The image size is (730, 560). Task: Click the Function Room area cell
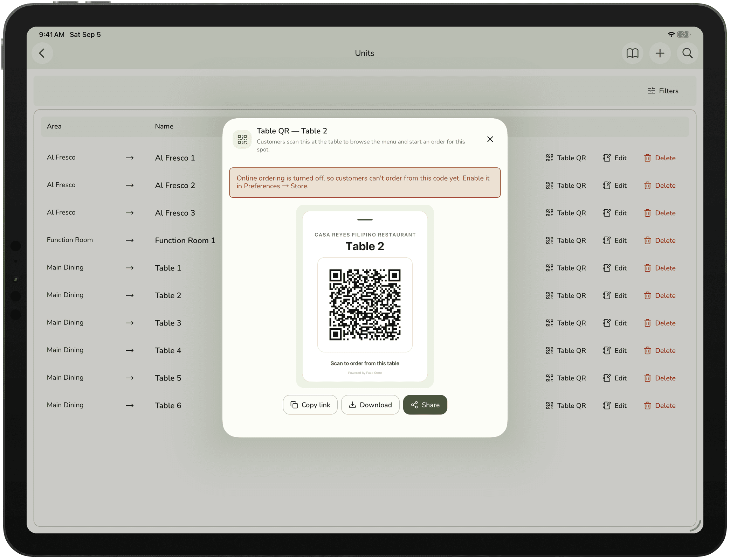70,240
